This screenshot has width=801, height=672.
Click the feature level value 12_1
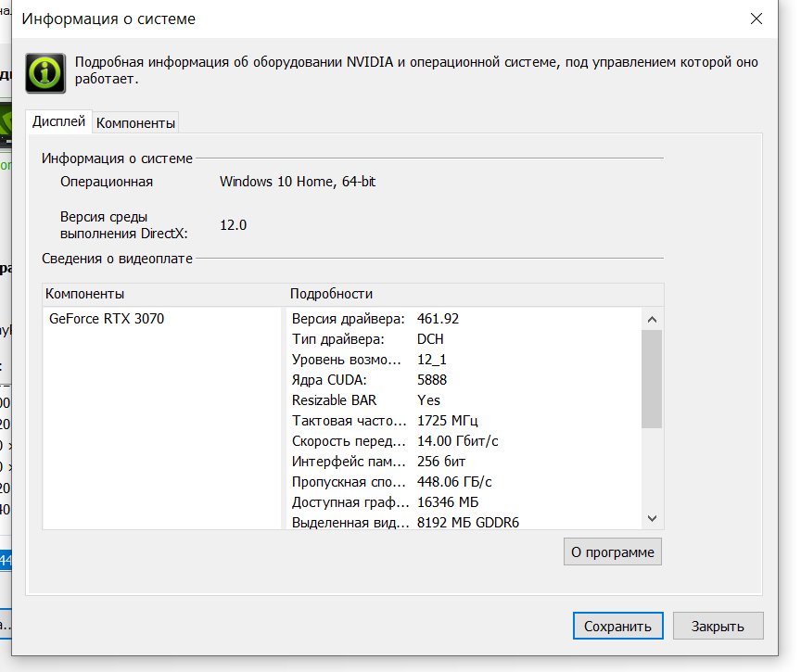tap(432, 360)
